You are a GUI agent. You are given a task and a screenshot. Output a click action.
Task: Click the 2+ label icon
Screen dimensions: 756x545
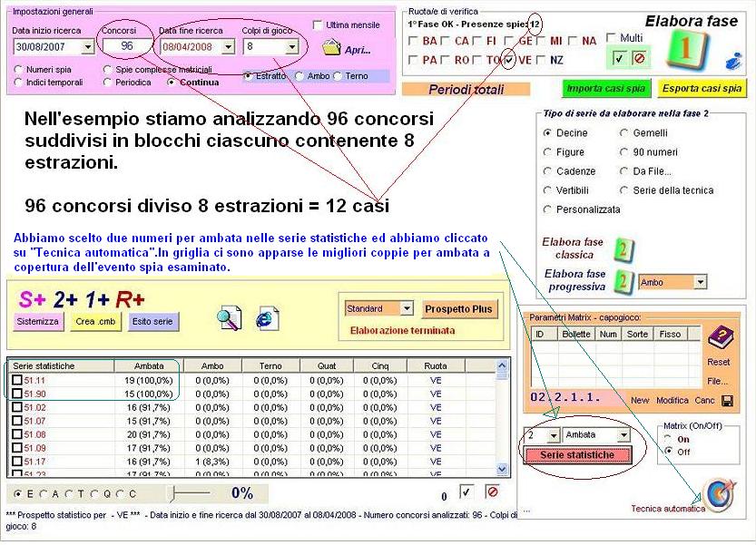[x=65, y=300]
